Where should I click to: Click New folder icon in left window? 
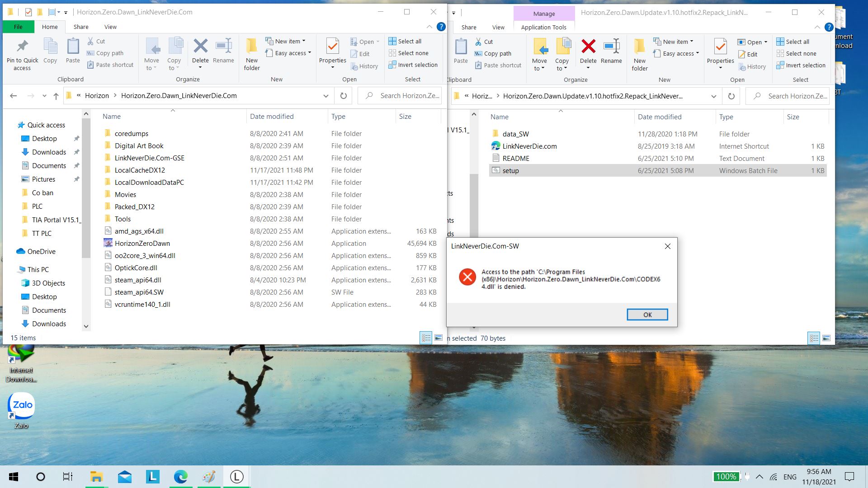point(252,46)
